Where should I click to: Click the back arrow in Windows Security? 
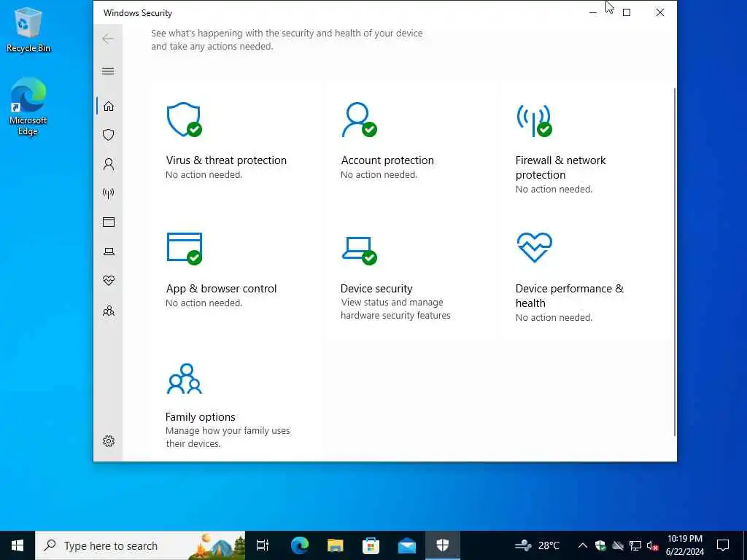[x=108, y=39]
